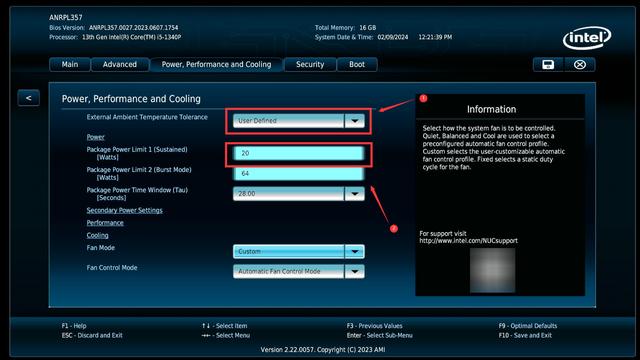
Task: Click the circled X exit icon
Action: pyautogui.click(x=580, y=64)
